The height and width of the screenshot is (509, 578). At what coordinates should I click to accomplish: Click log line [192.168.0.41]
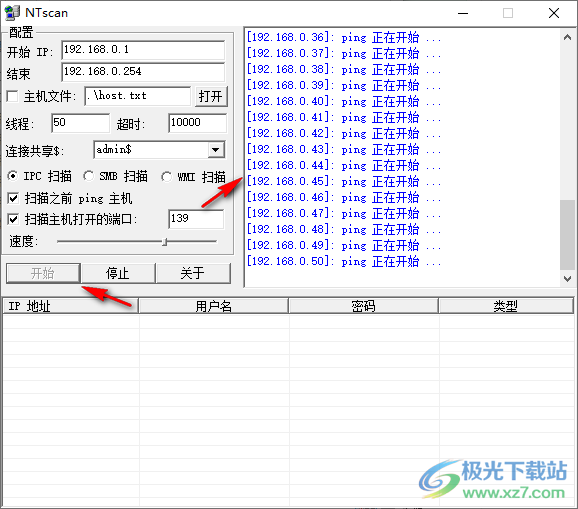(x=344, y=118)
